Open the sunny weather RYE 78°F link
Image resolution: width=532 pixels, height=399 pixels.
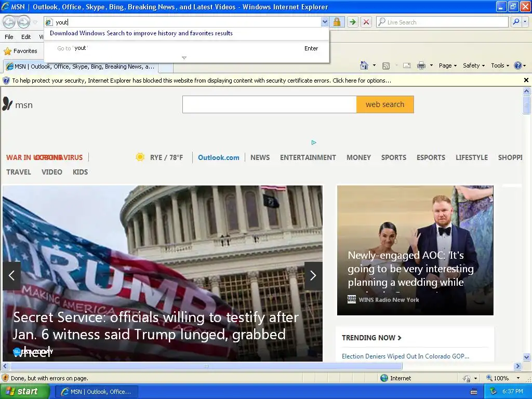click(159, 157)
